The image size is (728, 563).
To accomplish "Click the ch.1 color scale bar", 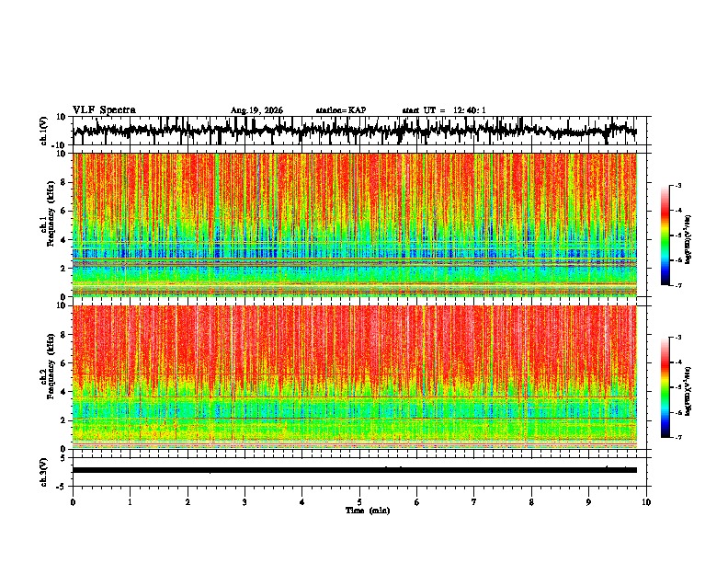I will [x=665, y=236].
